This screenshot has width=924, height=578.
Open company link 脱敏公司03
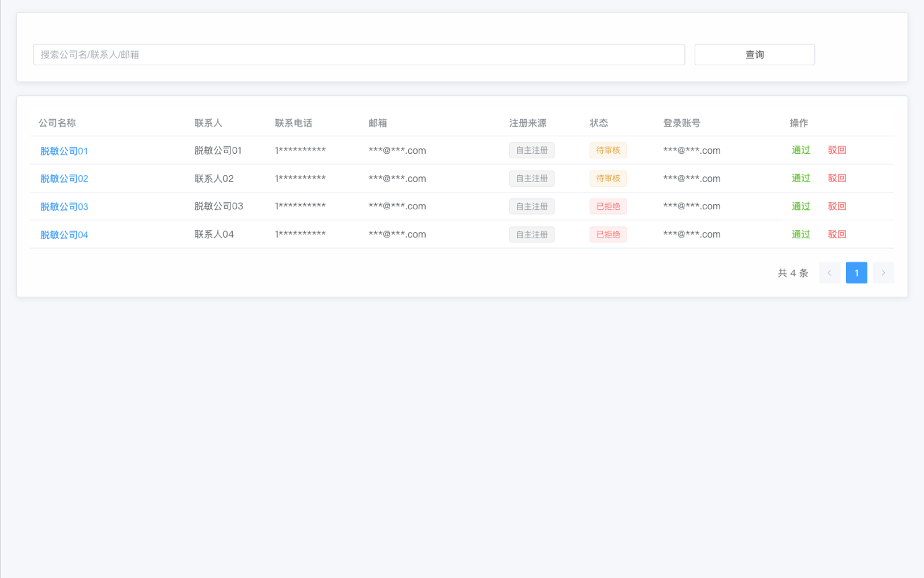pyautogui.click(x=64, y=206)
